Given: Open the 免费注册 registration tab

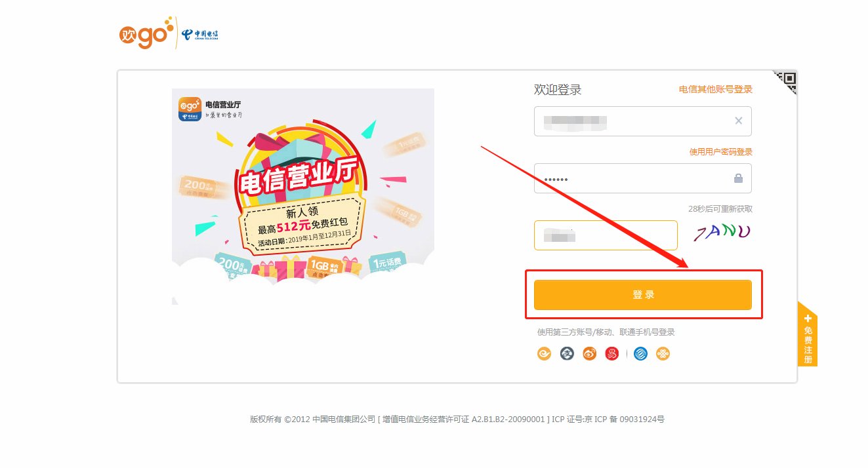Looking at the screenshot, I should point(808,334).
